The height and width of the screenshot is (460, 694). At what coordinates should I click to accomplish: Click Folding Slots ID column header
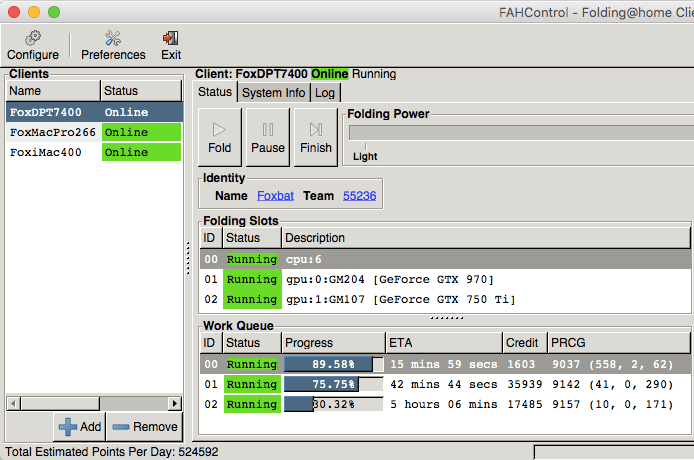211,238
